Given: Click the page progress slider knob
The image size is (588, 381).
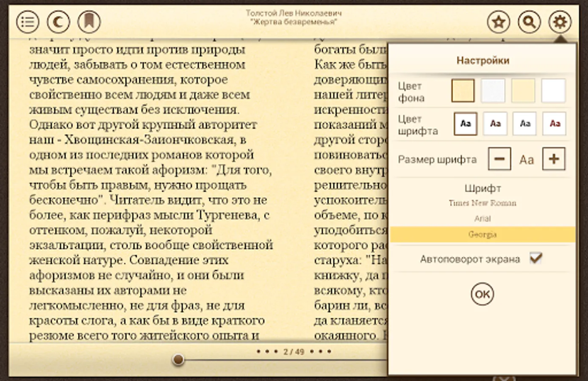Looking at the screenshot, I should point(178,360).
